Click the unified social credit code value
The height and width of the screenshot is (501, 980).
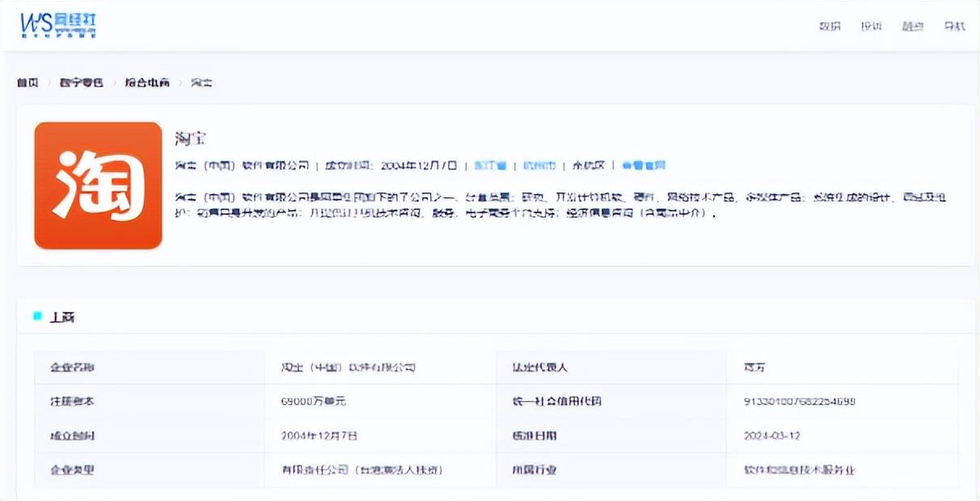pos(799,402)
